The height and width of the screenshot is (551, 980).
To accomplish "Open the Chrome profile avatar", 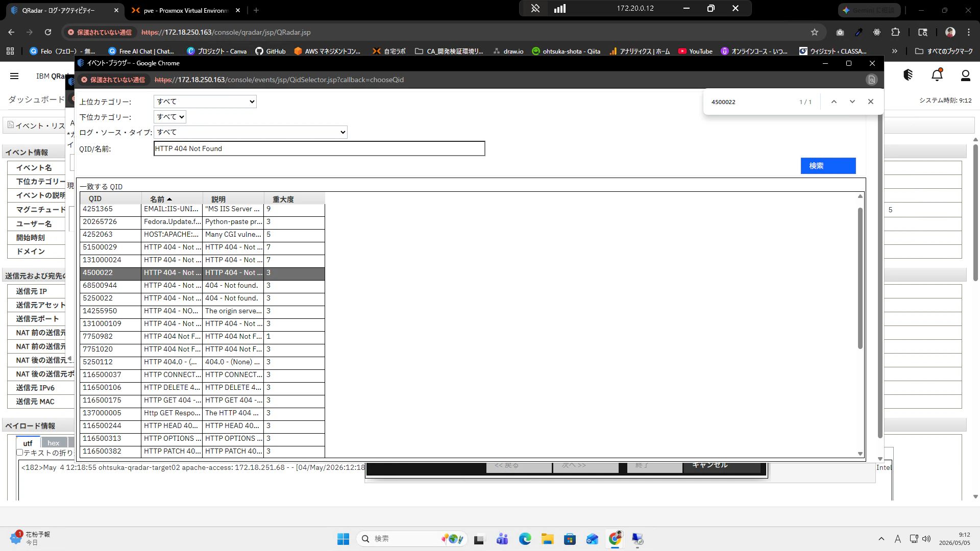I will click(x=950, y=32).
